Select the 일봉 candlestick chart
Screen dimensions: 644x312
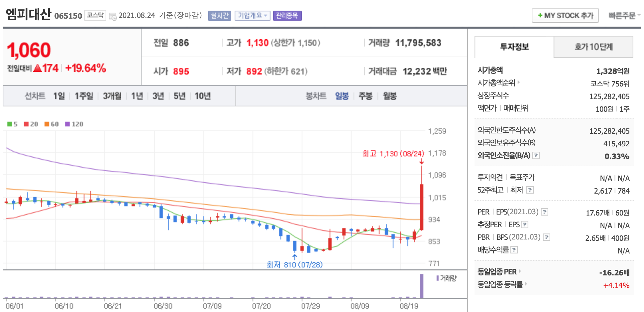(342, 96)
